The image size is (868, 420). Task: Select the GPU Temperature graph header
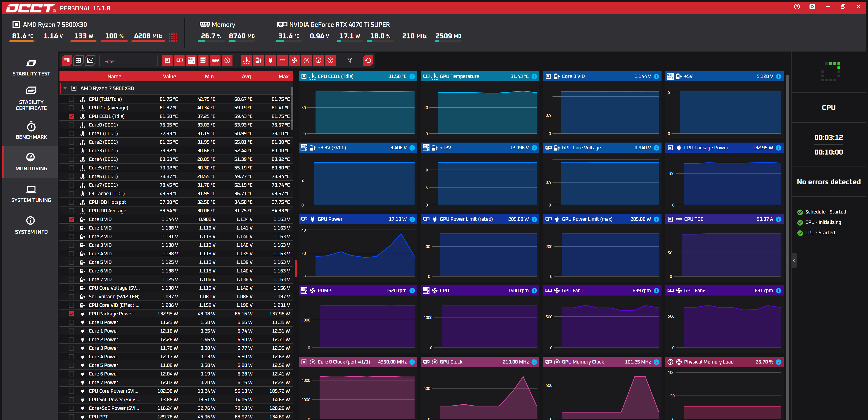(480, 76)
